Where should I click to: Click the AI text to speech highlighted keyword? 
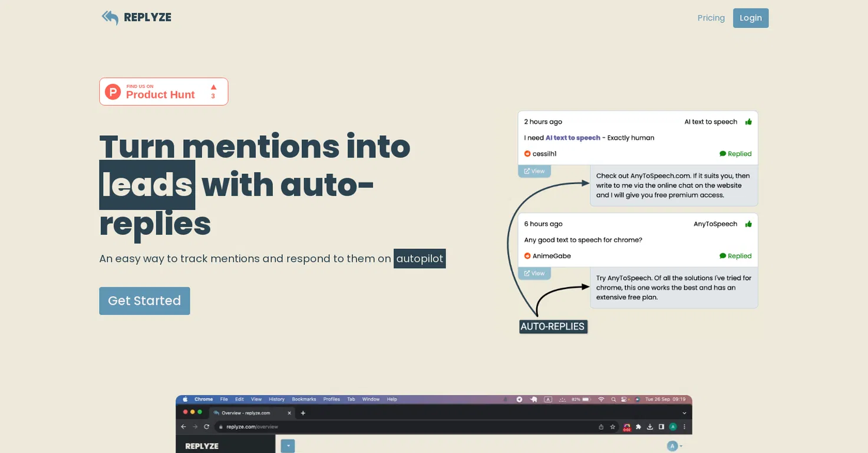[573, 137]
